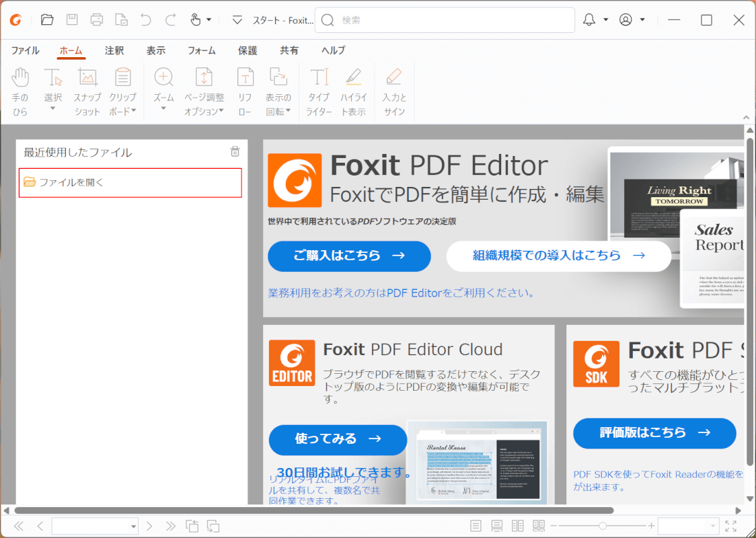Click the next view icon in status bar
The image size is (756, 538).
pos(213,526)
